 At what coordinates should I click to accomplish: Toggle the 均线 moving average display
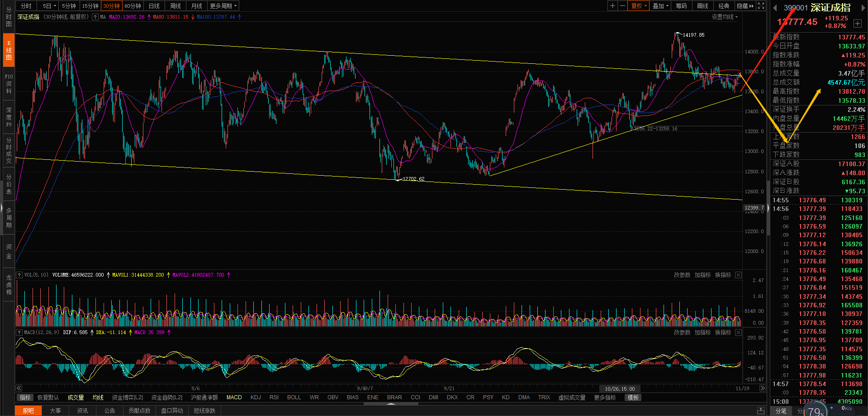pyautogui.click(x=98, y=397)
